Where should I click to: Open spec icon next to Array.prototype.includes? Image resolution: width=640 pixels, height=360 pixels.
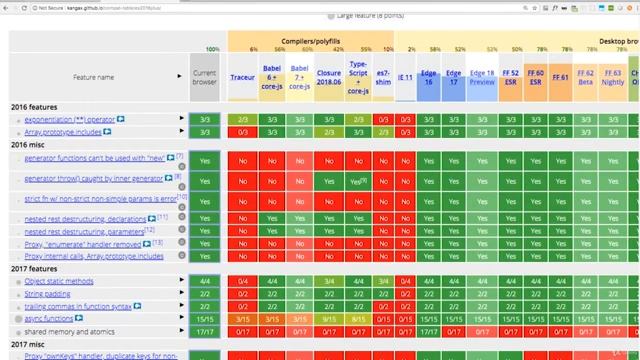point(107,132)
